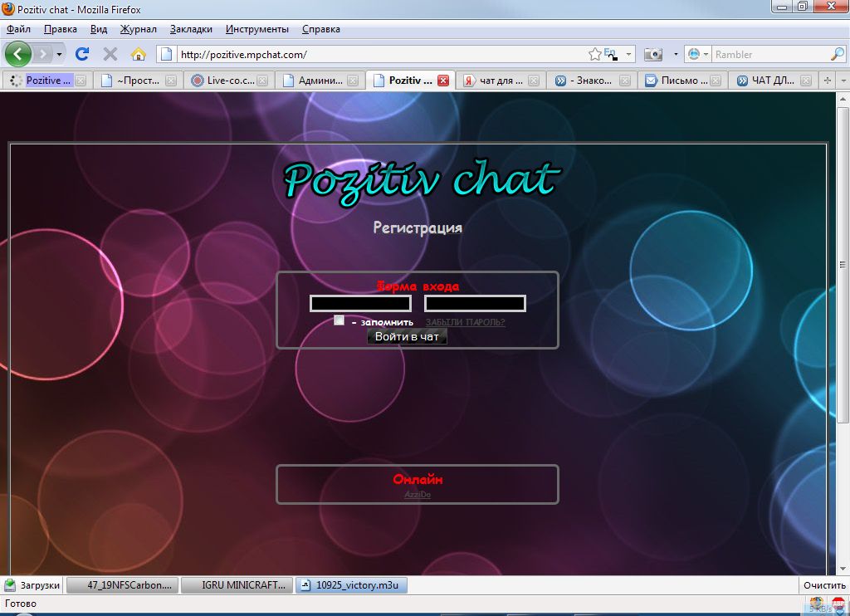Click the "ЗАБЫЛИ ПАРОЛЬ?" link
This screenshot has height=616, width=850.
[x=465, y=322]
